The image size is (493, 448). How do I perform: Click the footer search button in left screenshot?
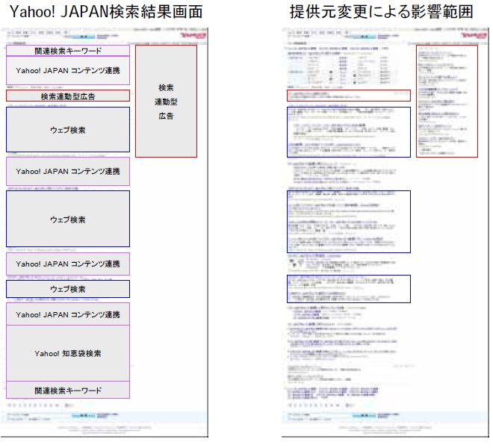pyautogui.click(x=84, y=415)
